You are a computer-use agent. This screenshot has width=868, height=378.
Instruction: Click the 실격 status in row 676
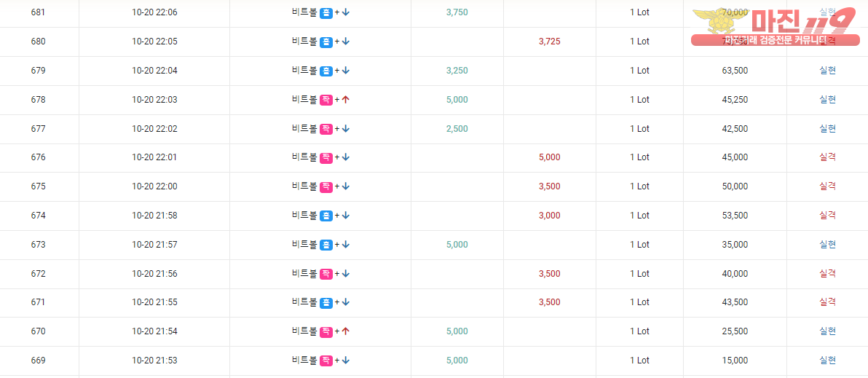(827, 157)
